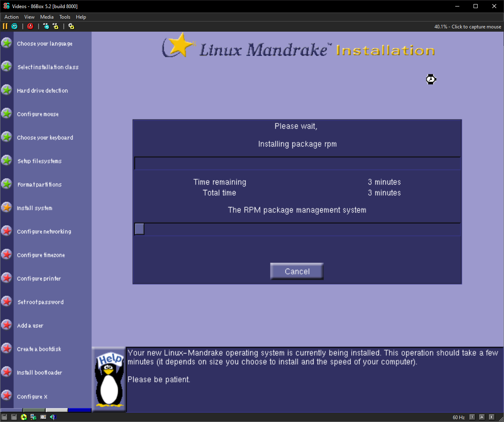Send Ctrl+Alt+Del using the keyboard toolbar icon
The height and width of the screenshot is (422, 504).
[x=46, y=26]
